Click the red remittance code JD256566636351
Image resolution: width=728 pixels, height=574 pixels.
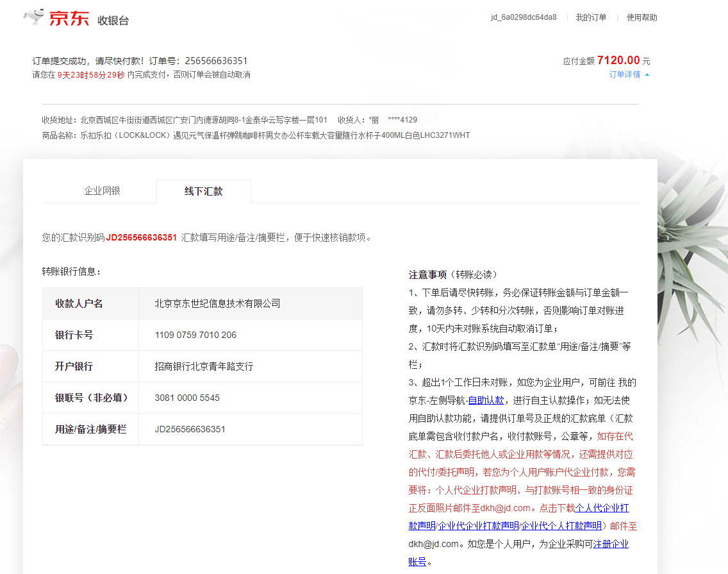click(142, 237)
